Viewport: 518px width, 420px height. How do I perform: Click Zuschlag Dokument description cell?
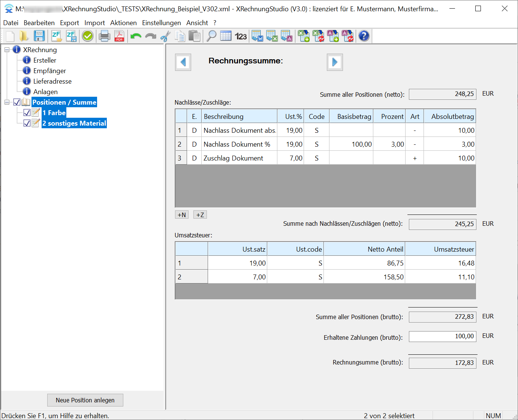click(240, 158)
